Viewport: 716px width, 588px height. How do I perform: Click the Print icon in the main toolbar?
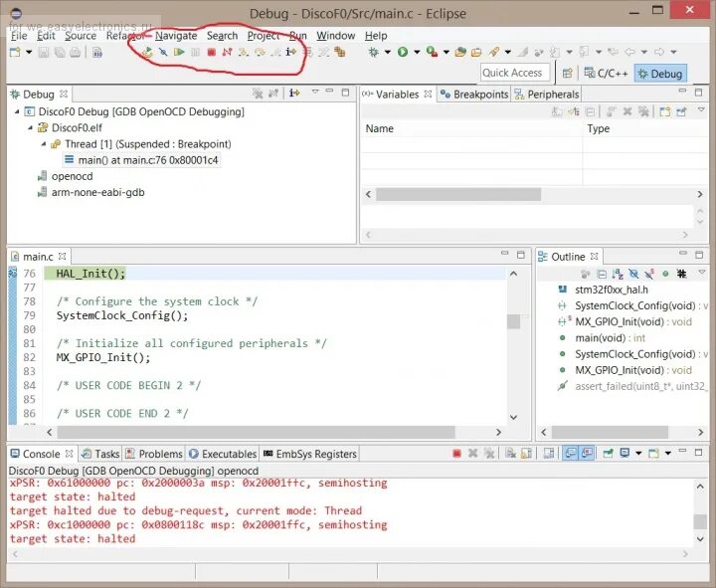coord(76,52)
